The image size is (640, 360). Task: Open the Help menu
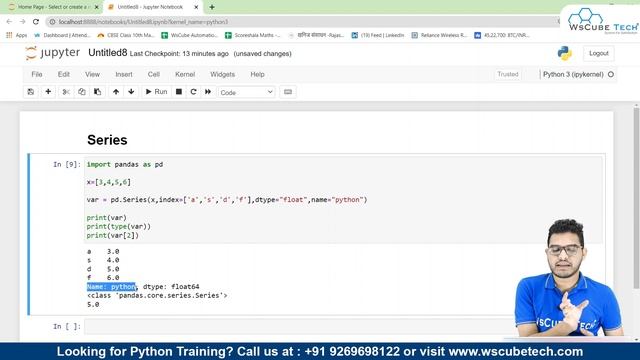tap(258, 74)
